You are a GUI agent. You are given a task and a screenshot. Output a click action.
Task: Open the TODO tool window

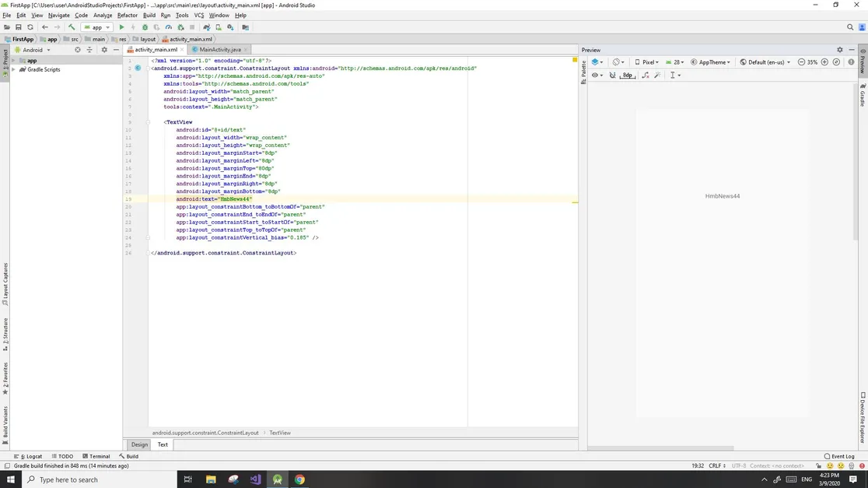pos(62,456)
